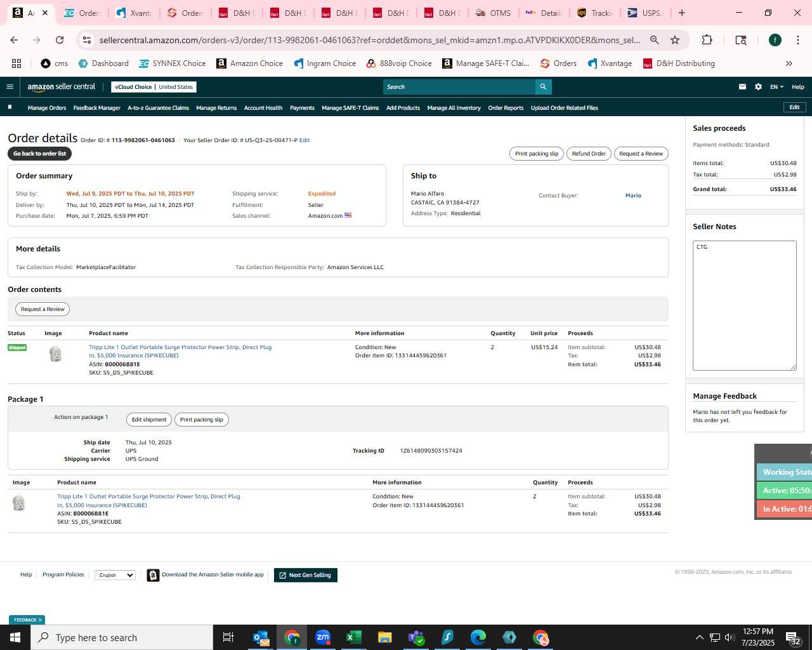Click product thumbnail in Order contents
Image resolution: width=812 pixels, height=650 pixels.
coord(56,354)
